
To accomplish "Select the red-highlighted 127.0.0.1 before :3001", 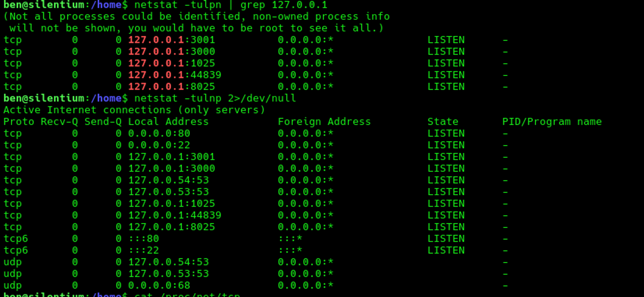I will (156, 40).
